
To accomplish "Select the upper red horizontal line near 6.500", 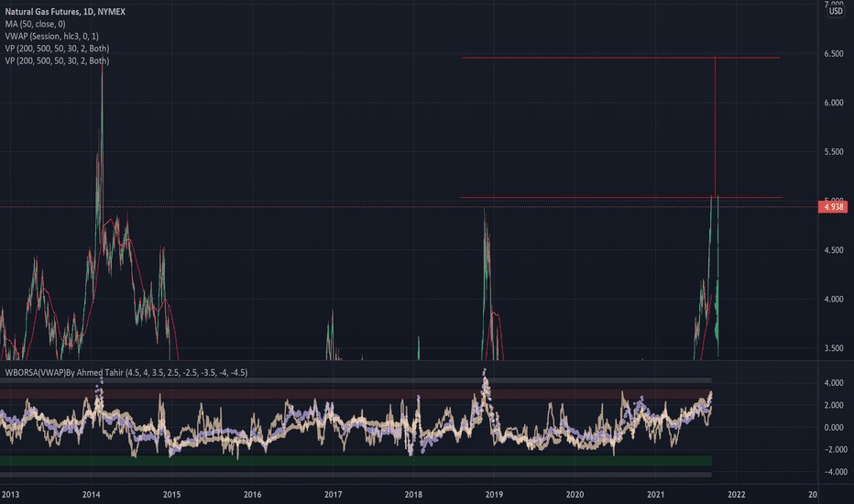I will pos(621,57).
